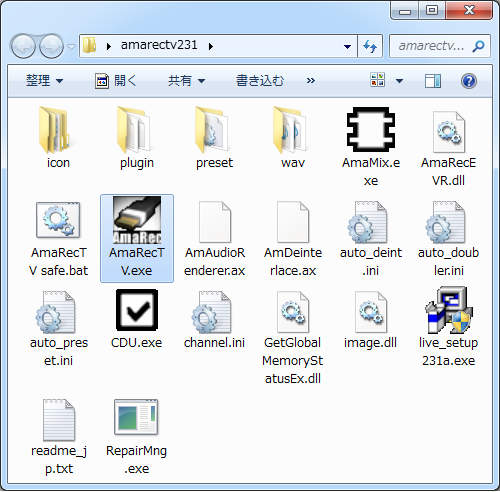This screenshot has height=492, width=500.
Task: Open the recent pages dropdown
Action: point(71,46)
